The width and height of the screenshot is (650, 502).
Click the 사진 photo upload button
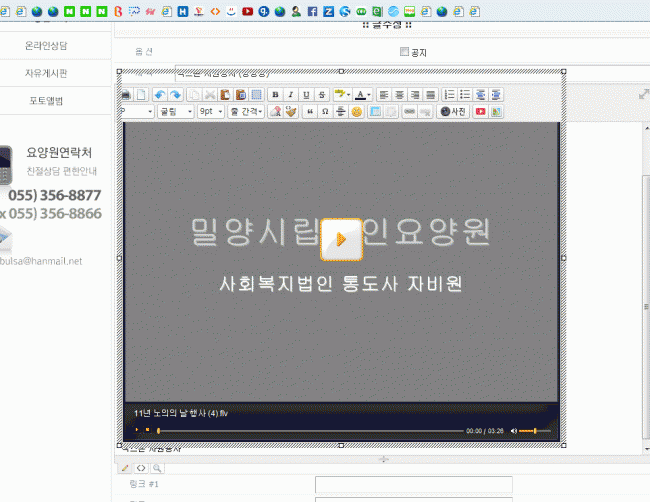point(453,112)
